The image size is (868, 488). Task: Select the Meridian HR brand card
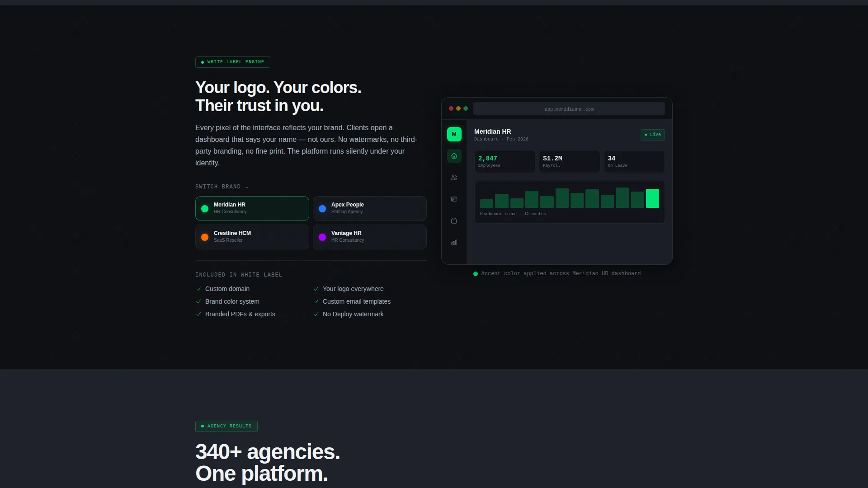[x=252, y=208]
